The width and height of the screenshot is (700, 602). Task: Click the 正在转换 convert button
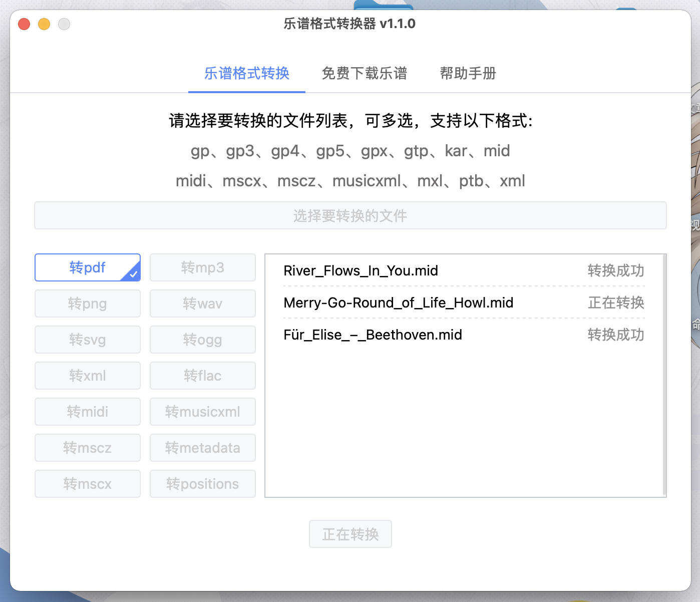coord(350,534)
